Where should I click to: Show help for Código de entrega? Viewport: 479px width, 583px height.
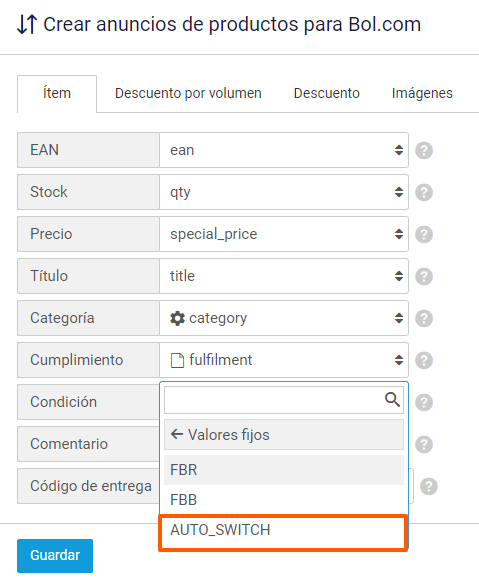tap(429, 487)
